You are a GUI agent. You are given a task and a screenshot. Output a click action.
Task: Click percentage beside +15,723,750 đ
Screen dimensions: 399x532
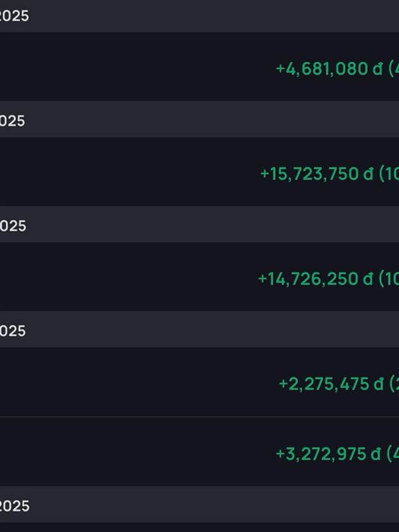click(x=389, y=174)
